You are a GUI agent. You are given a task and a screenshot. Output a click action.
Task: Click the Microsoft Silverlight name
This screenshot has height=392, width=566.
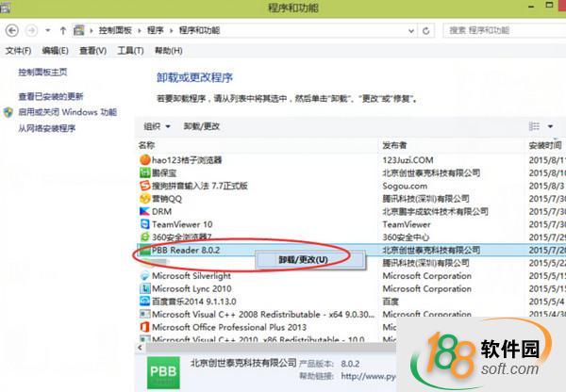(191, 276)
